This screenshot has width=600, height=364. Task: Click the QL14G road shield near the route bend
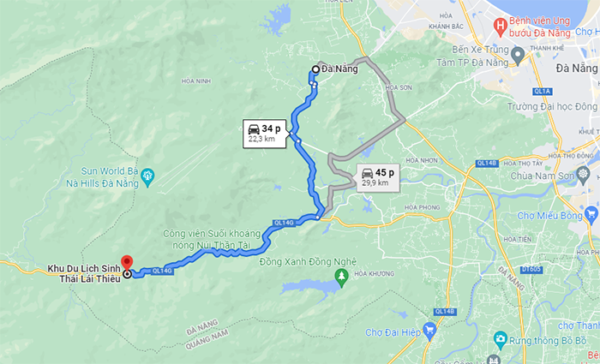[x=284, y=223]
